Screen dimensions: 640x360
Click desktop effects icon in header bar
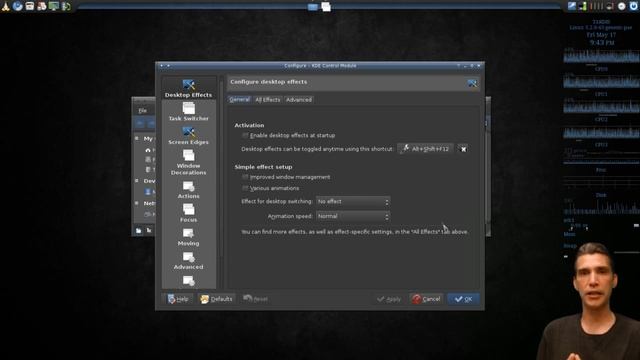(x=472, y=83)
